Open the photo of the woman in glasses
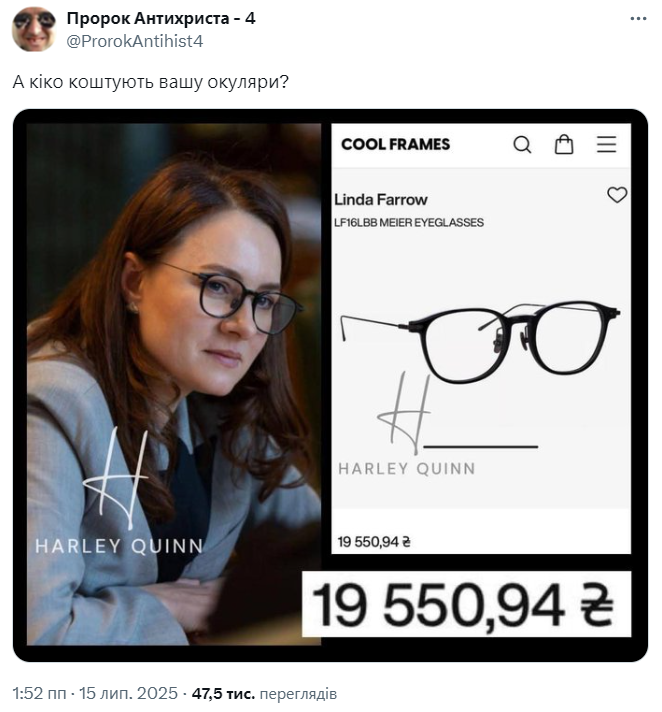This screenshot has width=662, height=712. [174, 384]
